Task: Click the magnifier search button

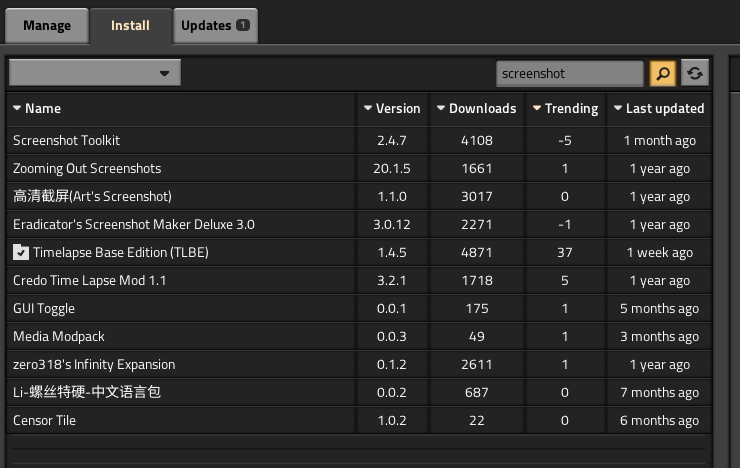Action: pyautogui.click(x=663, y=74)
